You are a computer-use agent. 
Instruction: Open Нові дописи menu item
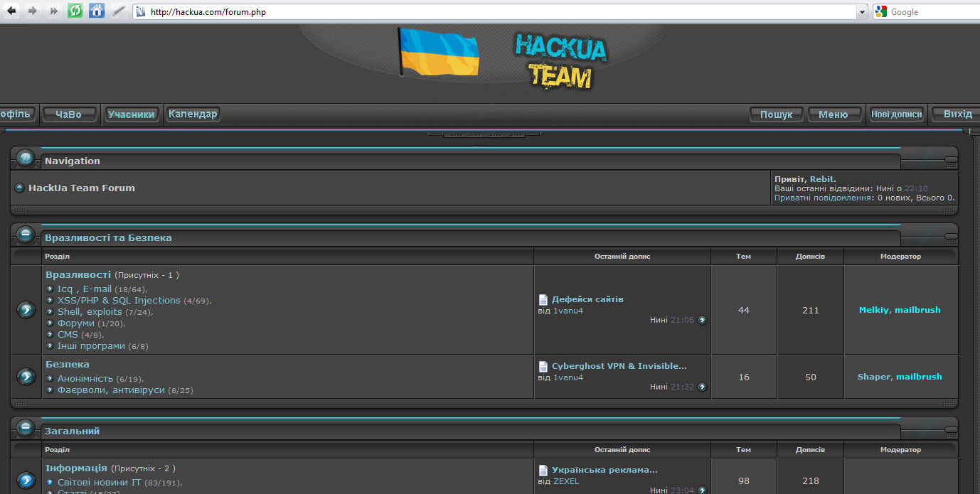click(897, 114)
